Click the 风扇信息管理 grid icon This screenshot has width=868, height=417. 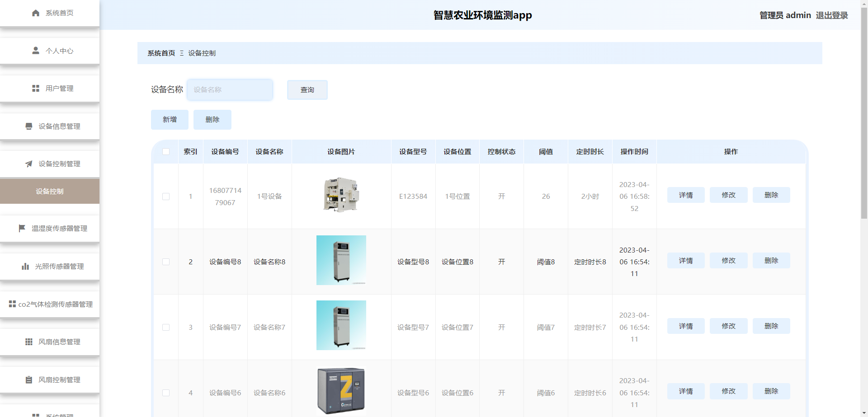(x=28, y=342)
